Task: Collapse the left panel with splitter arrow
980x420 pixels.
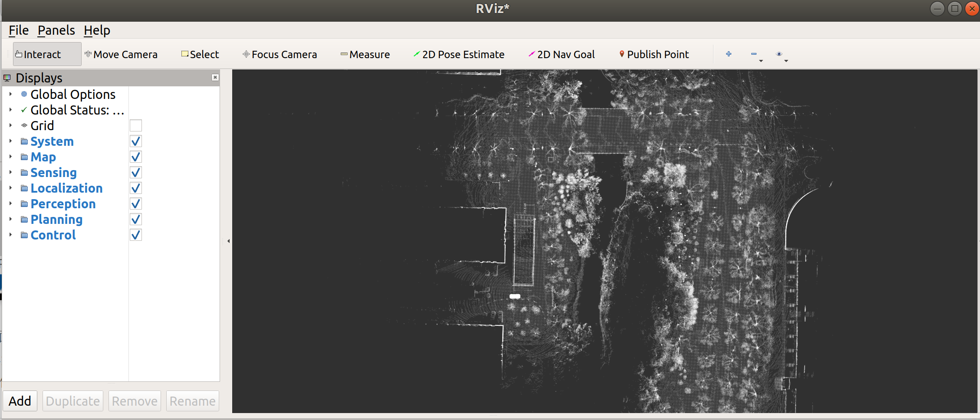Action: pyautogui.click(x=228, y=241)
